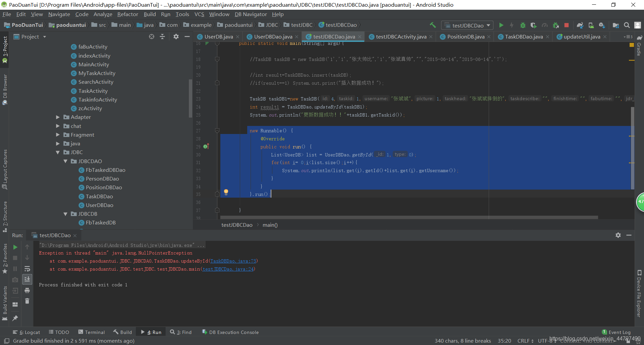Switch to the testJDBCActivity.java tab
This screenshot has height=345, width=644.
click(x=401, y=37)
